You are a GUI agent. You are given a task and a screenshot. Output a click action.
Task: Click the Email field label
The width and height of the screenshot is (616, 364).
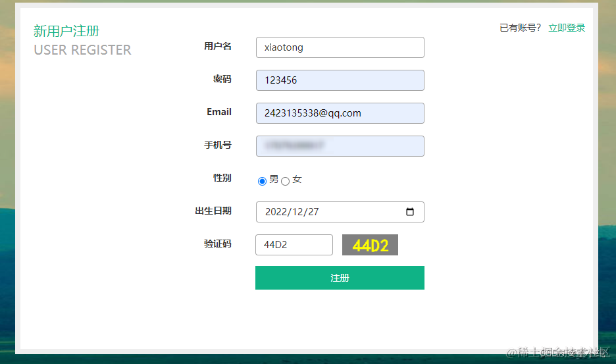point(219,112)
